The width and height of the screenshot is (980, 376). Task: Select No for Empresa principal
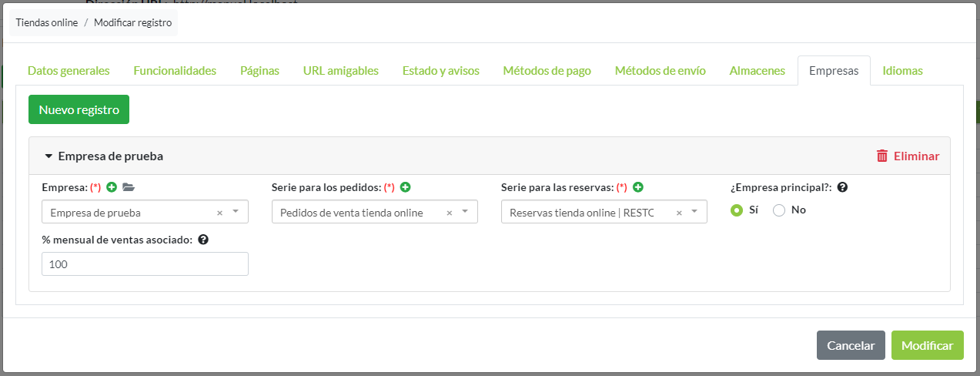click(779, 210)
